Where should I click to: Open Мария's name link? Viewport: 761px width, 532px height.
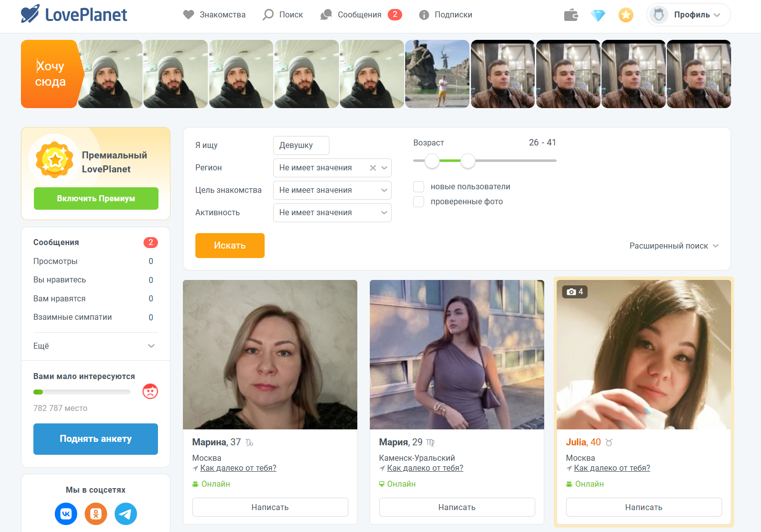tap(394, 442)
